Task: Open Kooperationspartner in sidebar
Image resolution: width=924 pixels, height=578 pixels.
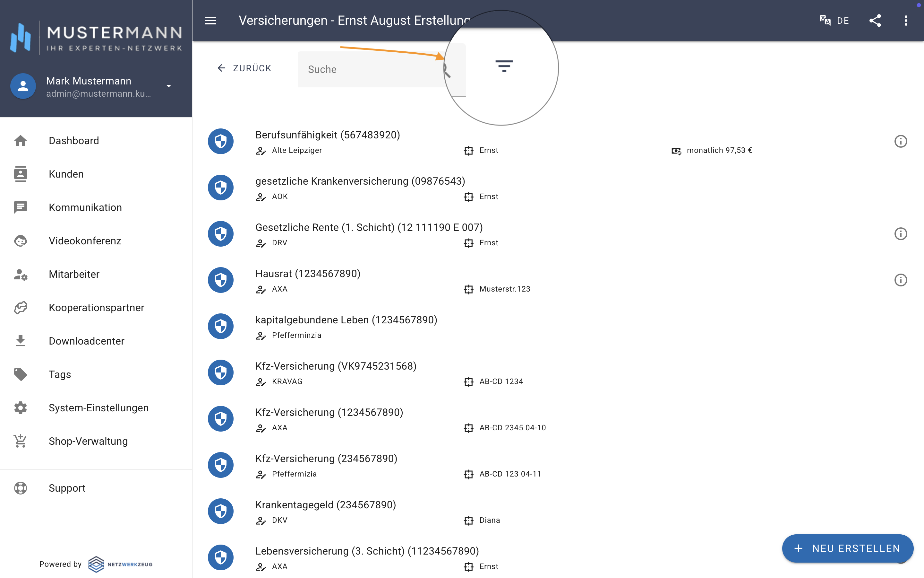Action: pos(97,308)
